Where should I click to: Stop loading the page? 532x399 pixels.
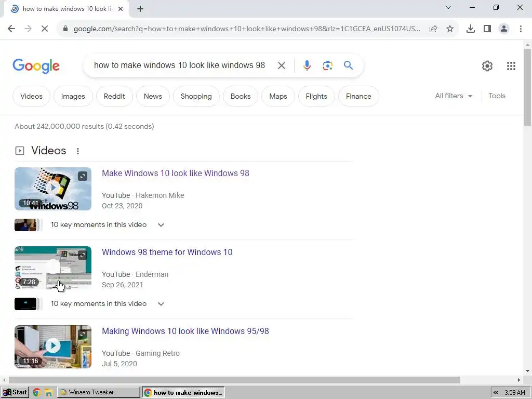coord(45,29)
